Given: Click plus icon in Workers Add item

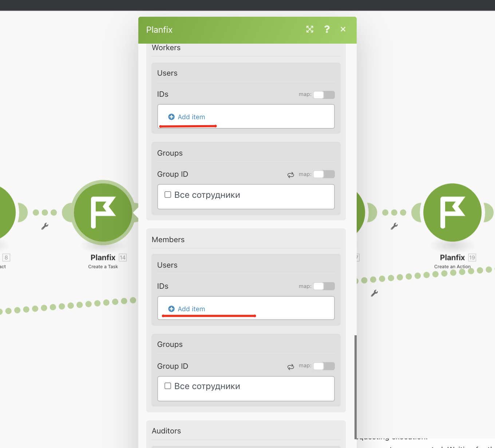Looking at the screenshot, I should click(x=171, y=117).
